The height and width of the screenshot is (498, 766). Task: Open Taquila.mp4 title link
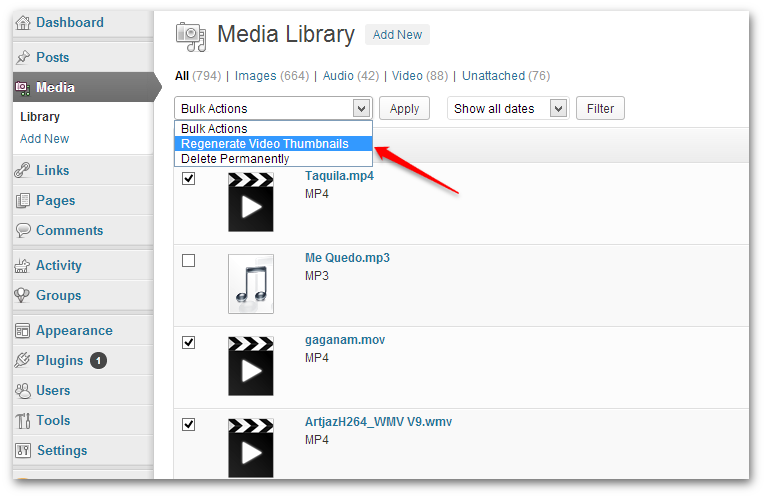point(340,176)
